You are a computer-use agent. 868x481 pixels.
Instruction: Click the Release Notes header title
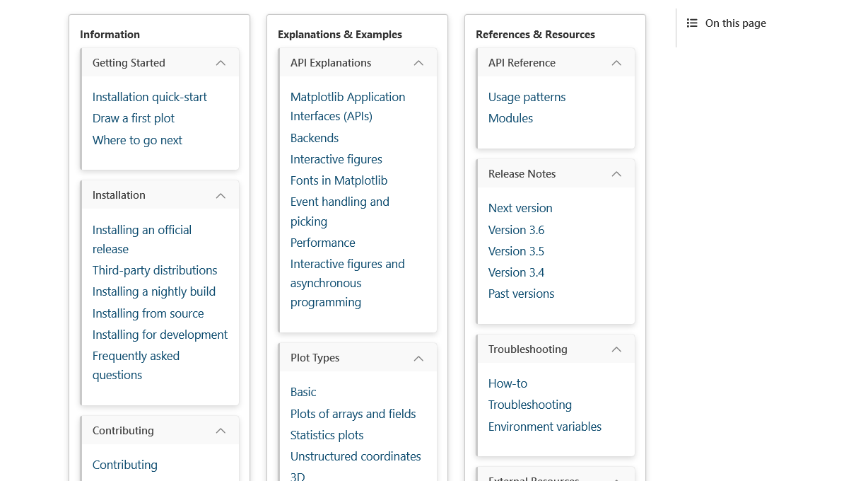click(x=522, y=174)
